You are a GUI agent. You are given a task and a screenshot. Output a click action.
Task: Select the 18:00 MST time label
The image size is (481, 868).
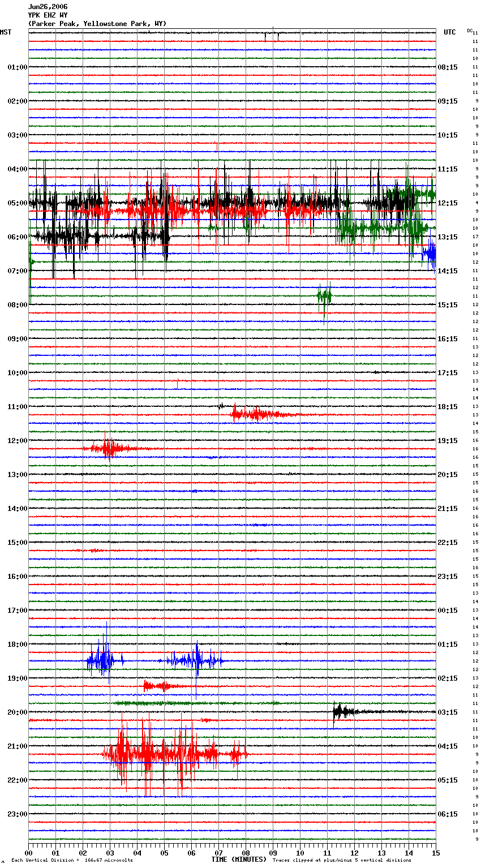click(x=17, y=644)
